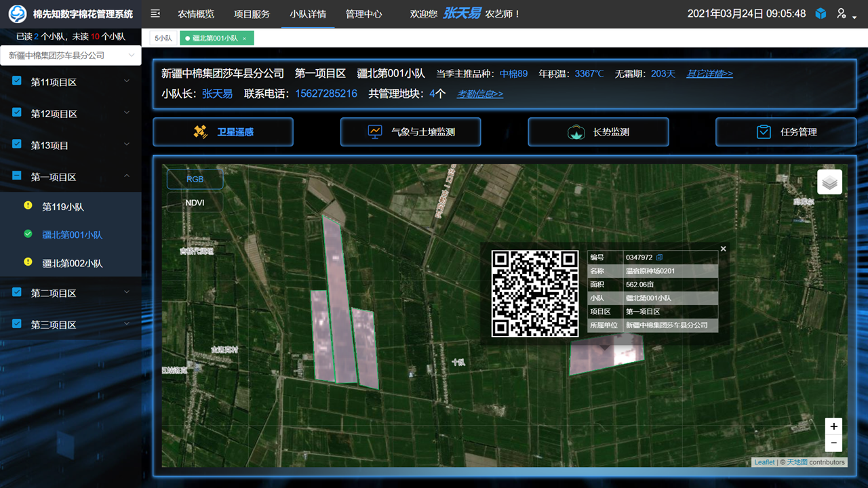Zoom in on the map

pyautogui.click(x=833, y=426)
